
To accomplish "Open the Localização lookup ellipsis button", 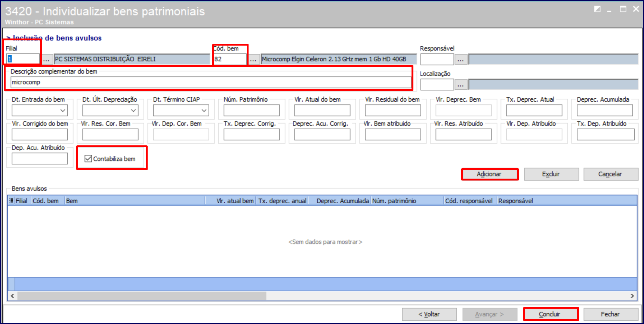I will [x=460, y=85].
